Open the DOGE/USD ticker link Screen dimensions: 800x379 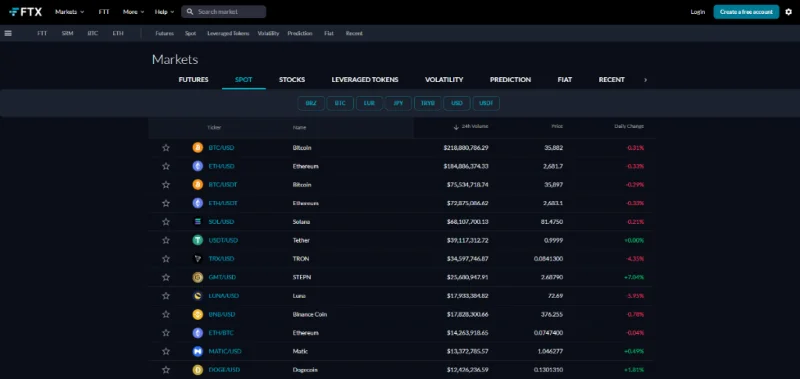(224, 370)
